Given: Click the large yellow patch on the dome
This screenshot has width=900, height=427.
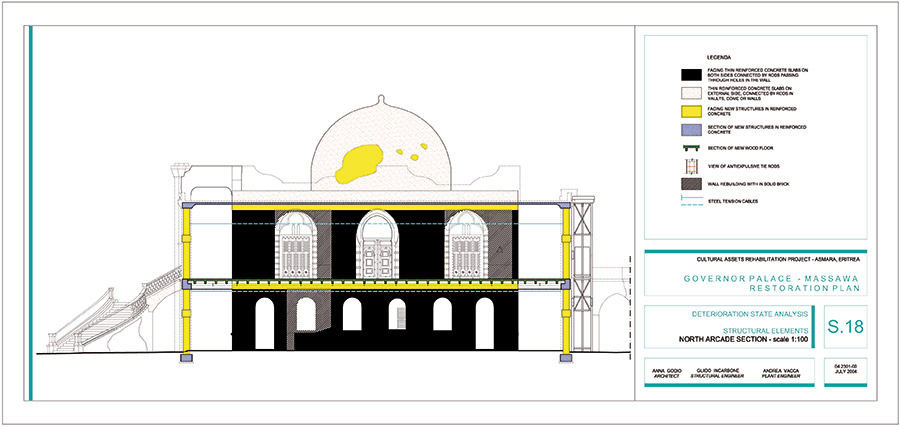Looking at the screenshot, I should 360,163.
